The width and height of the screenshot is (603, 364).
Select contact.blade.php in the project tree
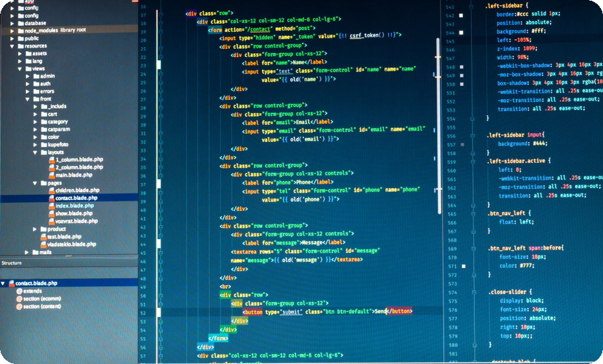coord(76,198)
